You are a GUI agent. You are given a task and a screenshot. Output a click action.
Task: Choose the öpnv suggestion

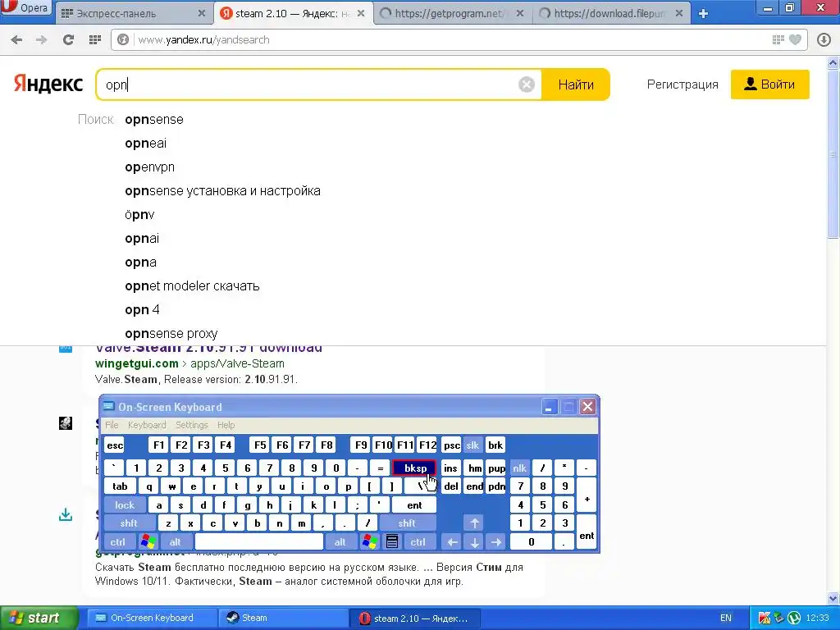(139, 215)
